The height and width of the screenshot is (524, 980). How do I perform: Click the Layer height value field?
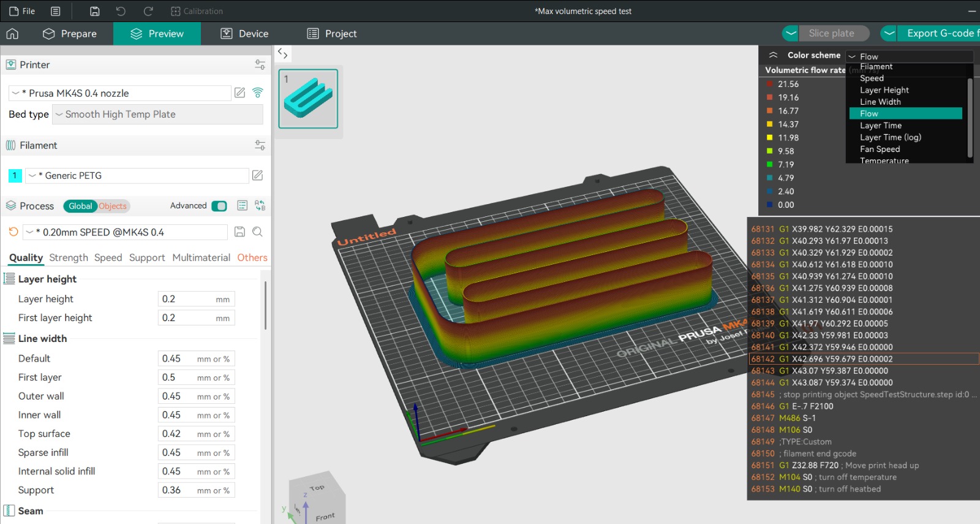[196, 299]
